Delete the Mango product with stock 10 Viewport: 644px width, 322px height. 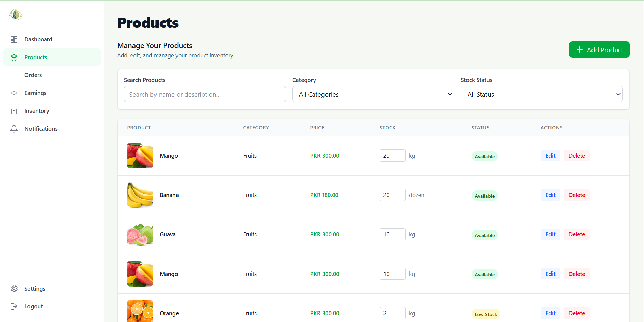click(577, 274)
